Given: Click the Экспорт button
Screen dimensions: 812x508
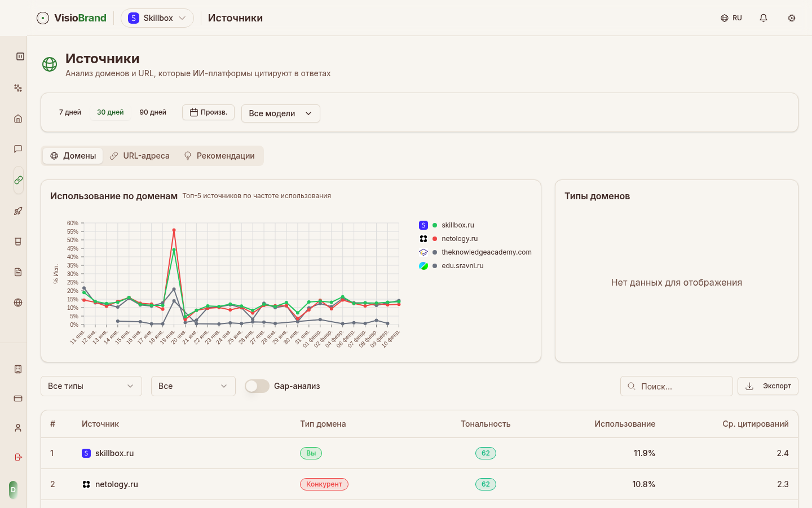Looking at the screenshot, I should point(767,386).
